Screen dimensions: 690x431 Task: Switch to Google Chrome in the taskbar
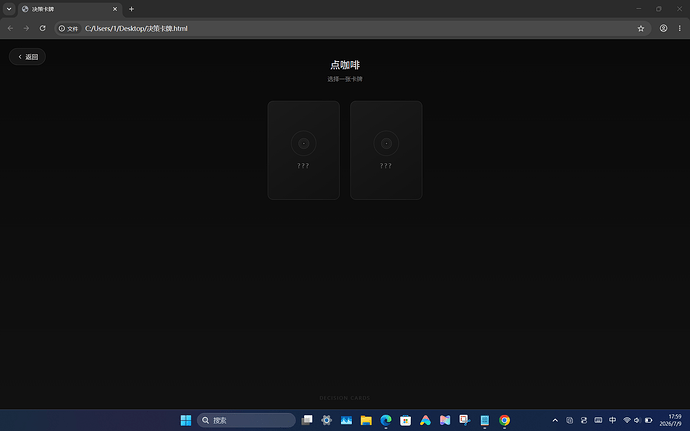[504, 420]
